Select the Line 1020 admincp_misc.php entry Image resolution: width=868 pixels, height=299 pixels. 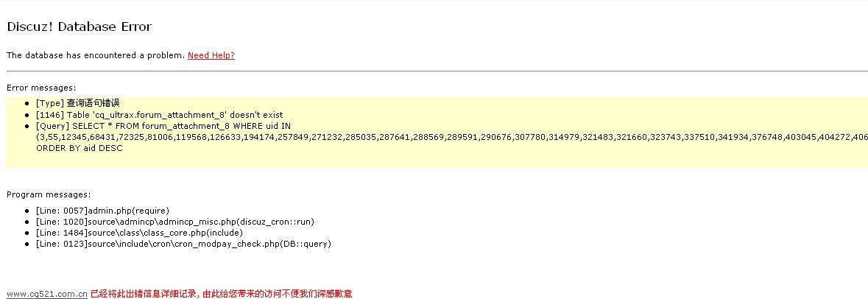(175, 222)
